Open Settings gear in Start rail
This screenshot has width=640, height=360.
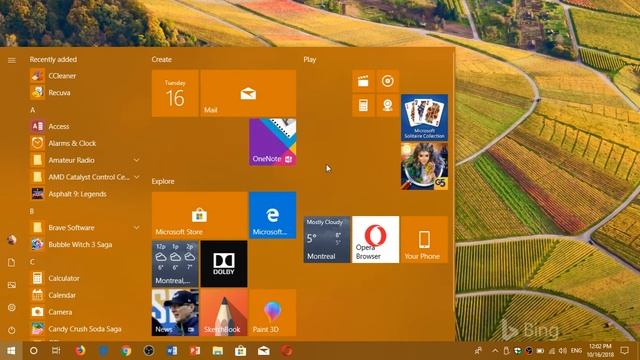tap(12, 308)
